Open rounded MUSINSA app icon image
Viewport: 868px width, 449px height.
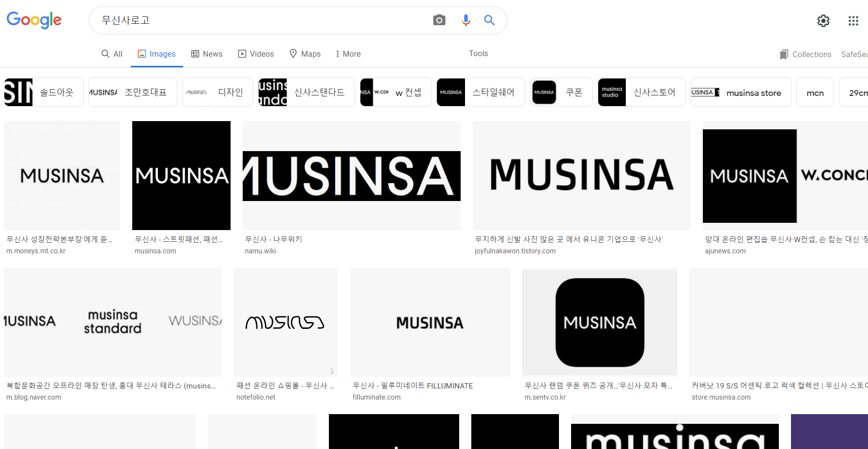point(600,322)
